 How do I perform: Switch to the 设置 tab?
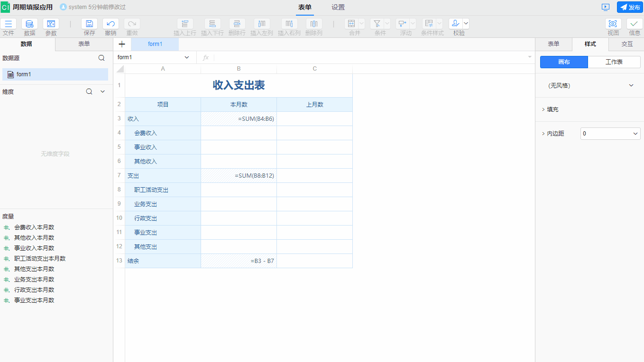click(338, 8)
